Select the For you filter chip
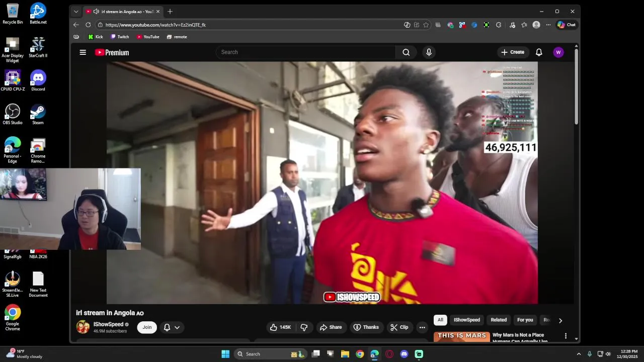644x362 pixels. pyautogui.click(x=525, y=320)
